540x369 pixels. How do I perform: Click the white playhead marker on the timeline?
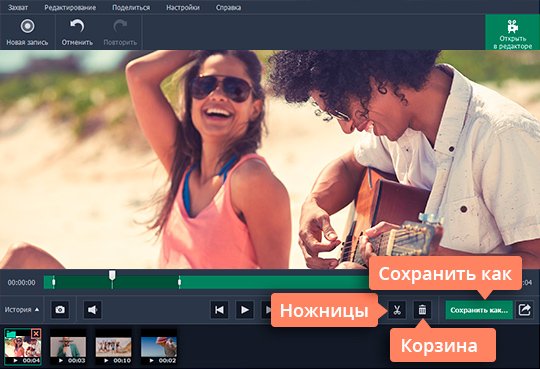[112, 275]
